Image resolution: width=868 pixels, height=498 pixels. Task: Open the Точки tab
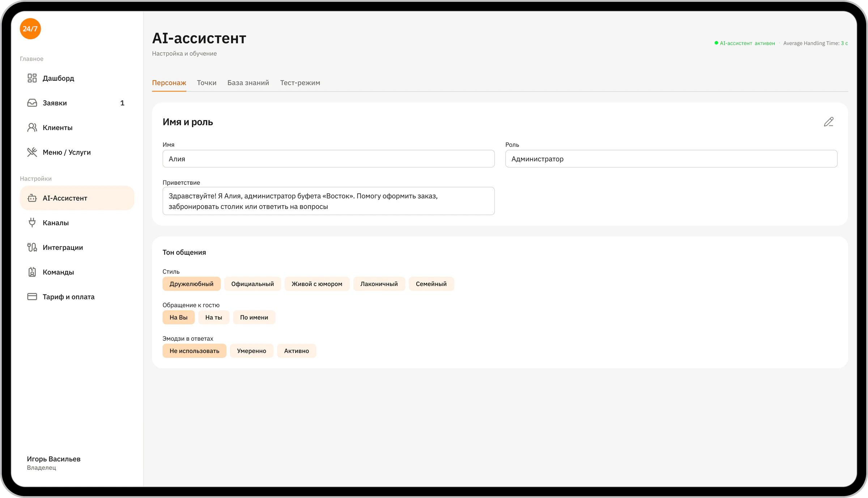pos(207,83)
